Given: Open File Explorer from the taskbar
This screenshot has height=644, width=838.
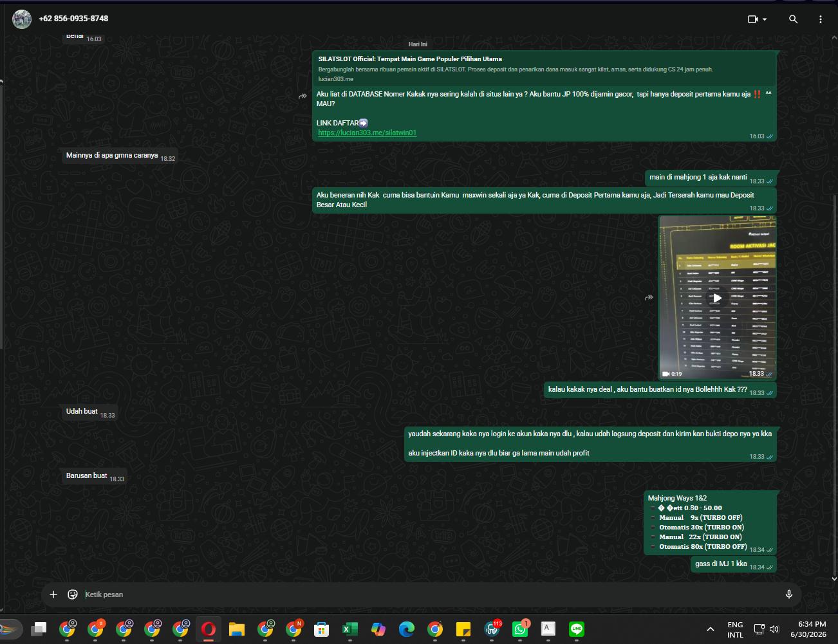Looking at the screenshot, I should point(237,629).
